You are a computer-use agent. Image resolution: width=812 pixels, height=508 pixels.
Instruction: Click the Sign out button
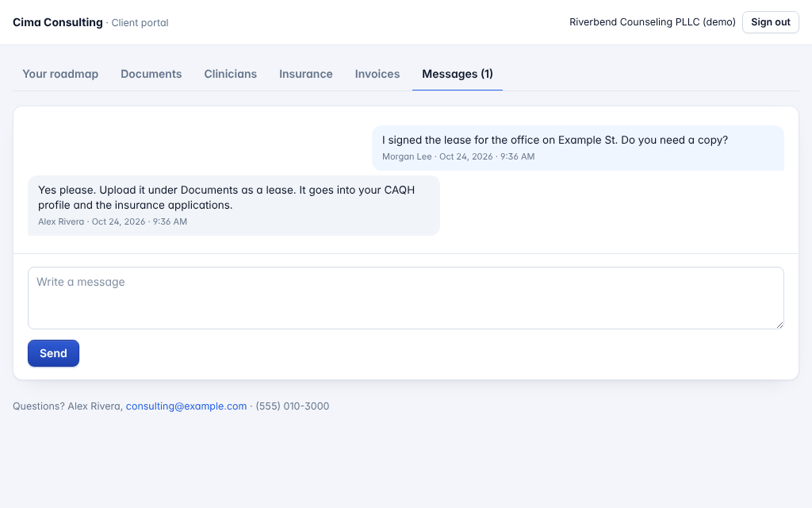click(x=771, y=22)
